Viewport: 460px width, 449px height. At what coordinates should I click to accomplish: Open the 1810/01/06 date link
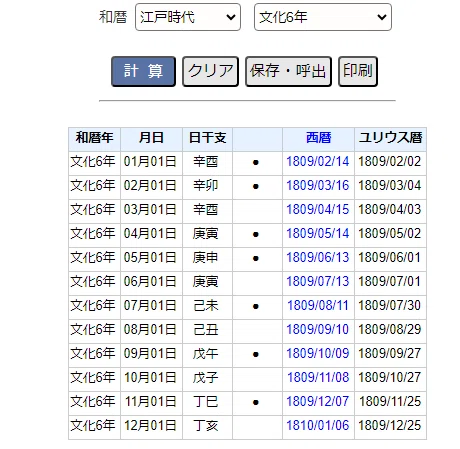point(318,426)
